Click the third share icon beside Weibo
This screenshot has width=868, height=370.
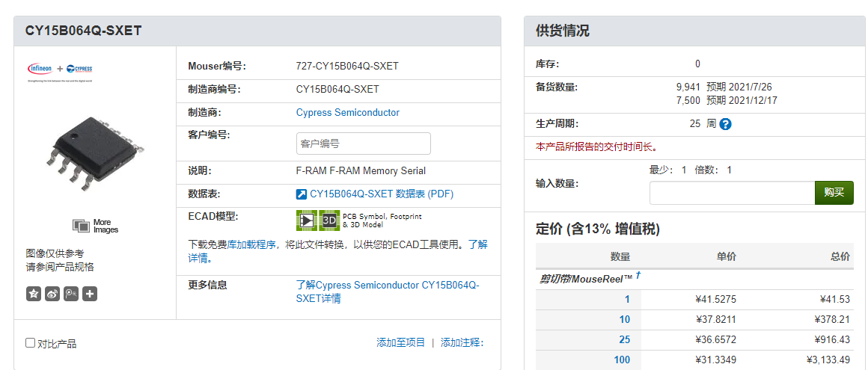click(71, 294)
